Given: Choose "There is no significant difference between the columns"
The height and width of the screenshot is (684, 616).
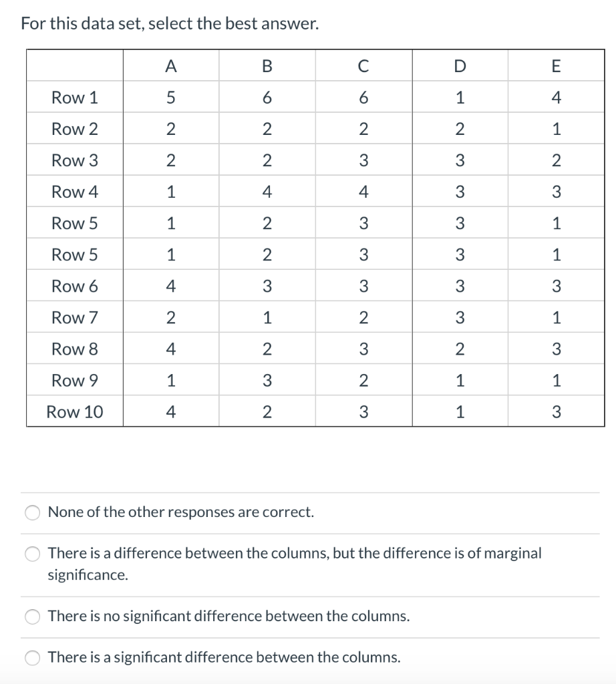Looking at the screenshot, I should click(31, 617).
